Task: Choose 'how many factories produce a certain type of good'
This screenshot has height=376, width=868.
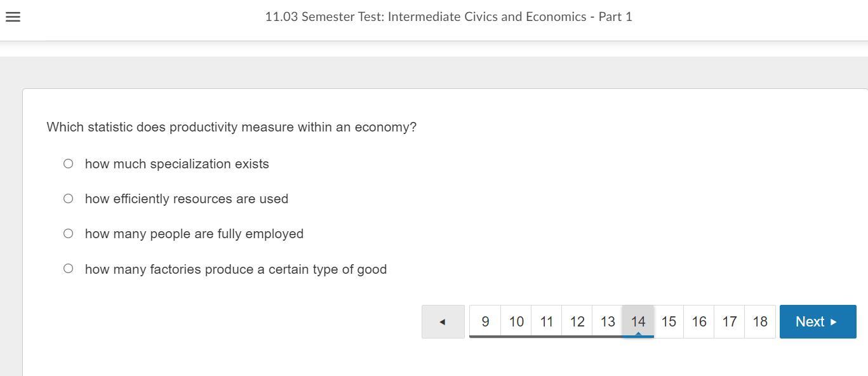Action: 68,268
